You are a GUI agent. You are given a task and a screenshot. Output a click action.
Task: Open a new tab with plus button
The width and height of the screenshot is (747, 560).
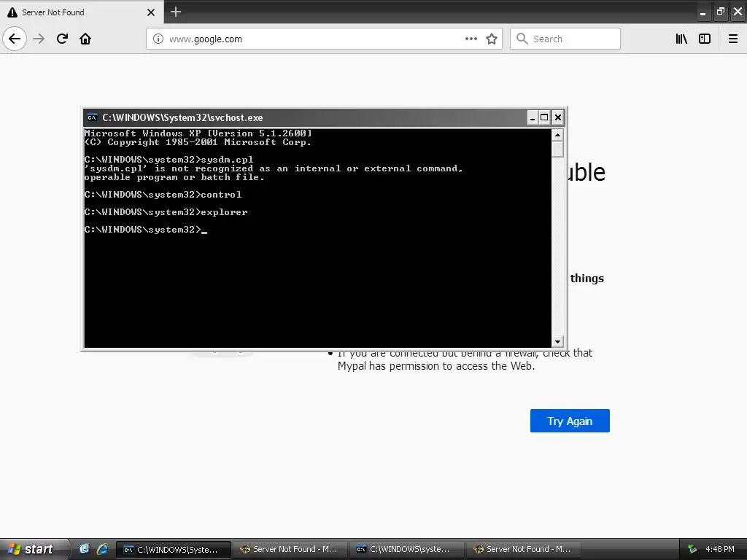tap(176, 12)
